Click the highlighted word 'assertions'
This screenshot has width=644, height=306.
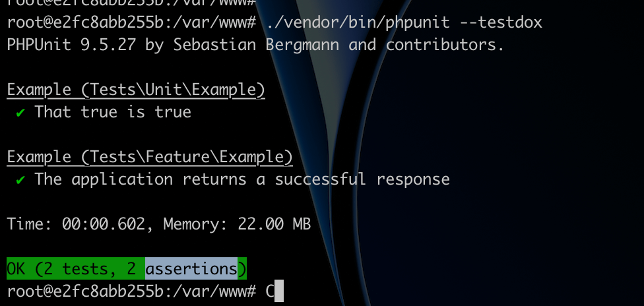(x=191, y=269)
